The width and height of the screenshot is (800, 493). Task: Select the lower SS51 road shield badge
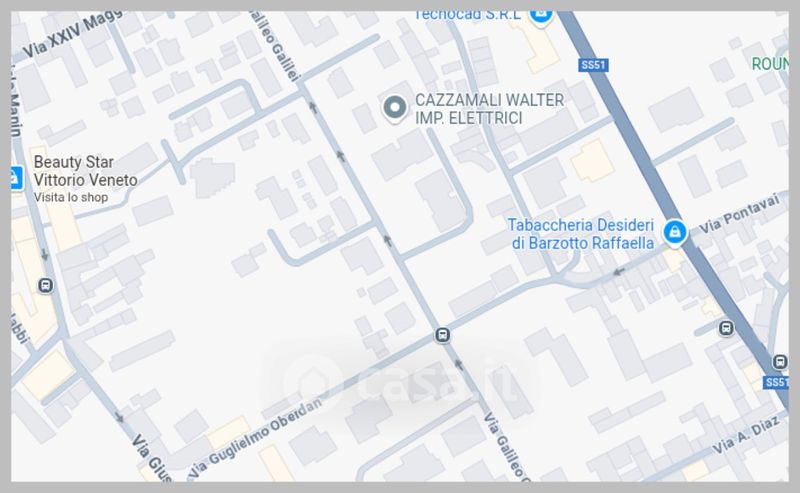point(776,382)
